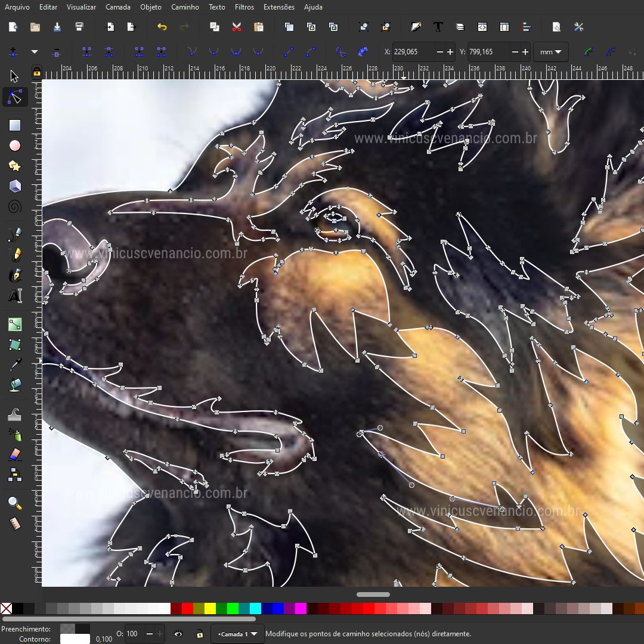The image size is (644, 644).
Task: Activate the Node editing tool
Action: tap(15, 97)
